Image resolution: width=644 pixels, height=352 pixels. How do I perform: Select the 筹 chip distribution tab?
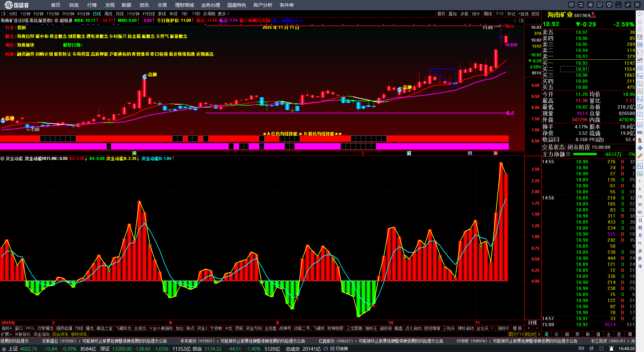[630, 334]
